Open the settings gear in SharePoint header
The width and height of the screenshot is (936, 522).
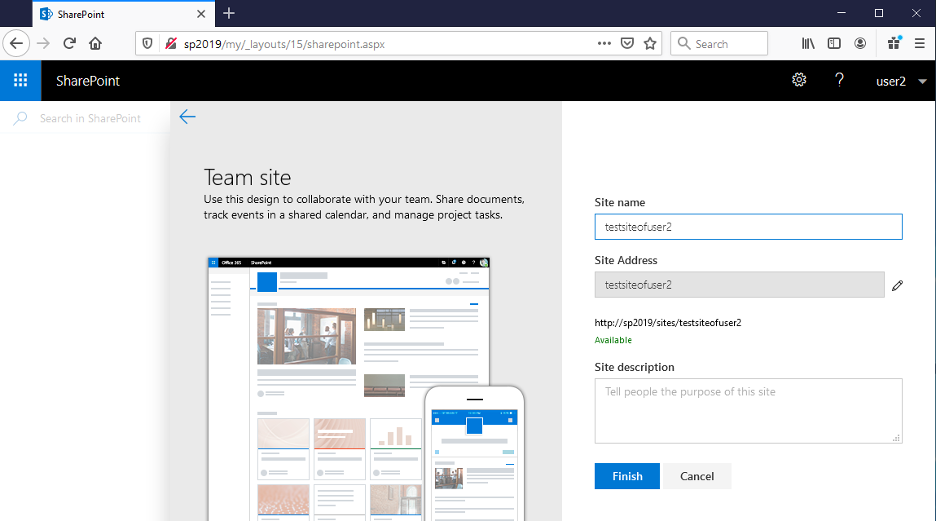point(799,81)
